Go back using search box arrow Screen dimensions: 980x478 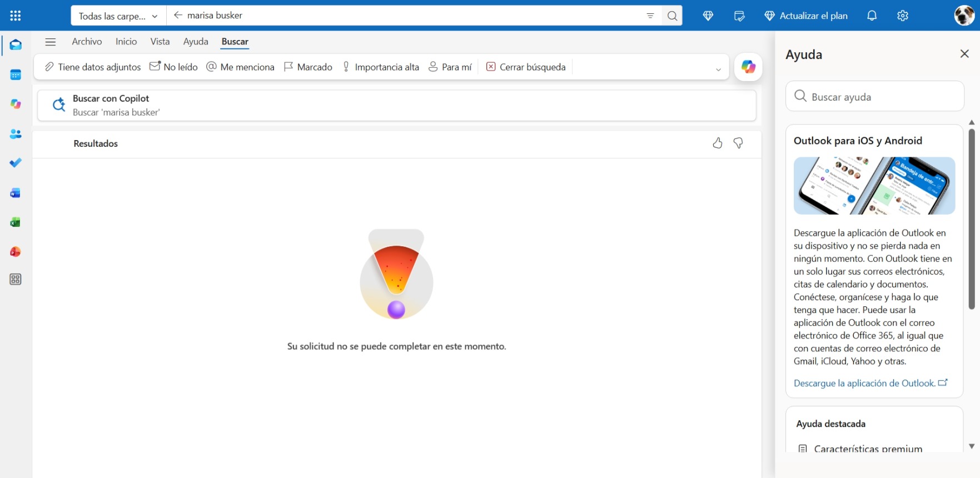(x=178, y=16)
